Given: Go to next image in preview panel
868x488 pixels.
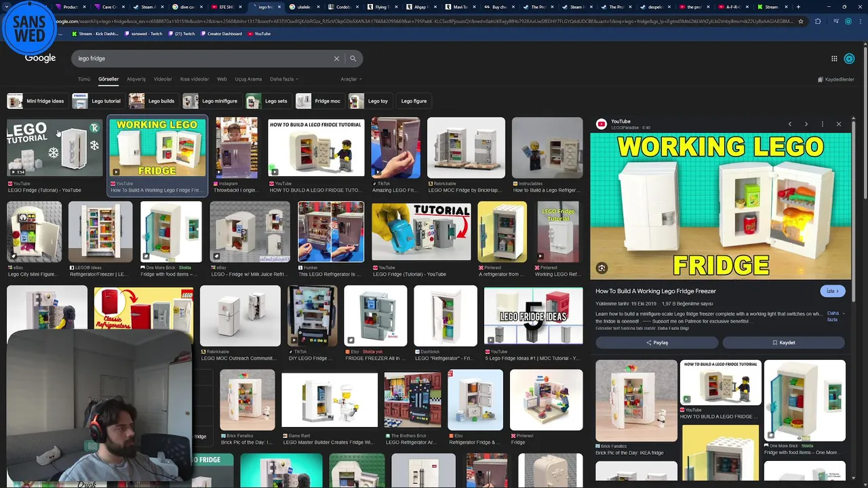Looking at the screenshot, I should [806, 124].
